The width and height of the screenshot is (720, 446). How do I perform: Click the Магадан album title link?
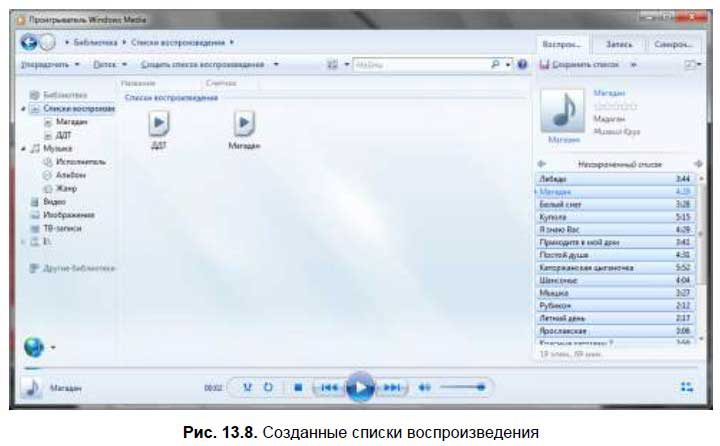click(x=609, y=93)
